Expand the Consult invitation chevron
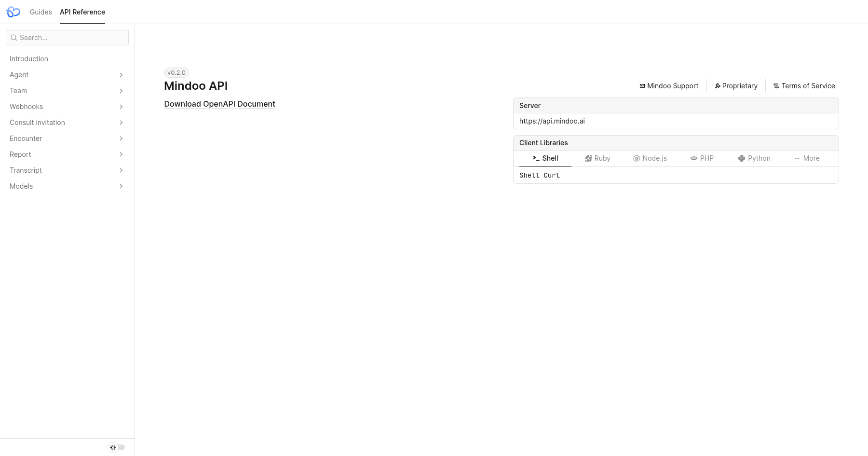This screenshot has width=868, height=456. coord(121,123)
